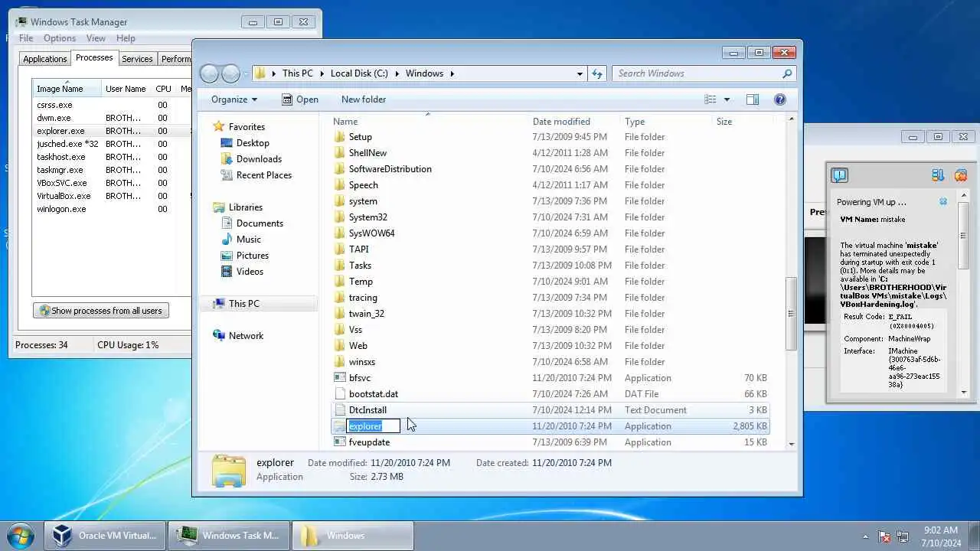Click the Favorites star icon
The width and height of the screenshot is (980, 551).
pyautogui.click(x=219, y=127)
